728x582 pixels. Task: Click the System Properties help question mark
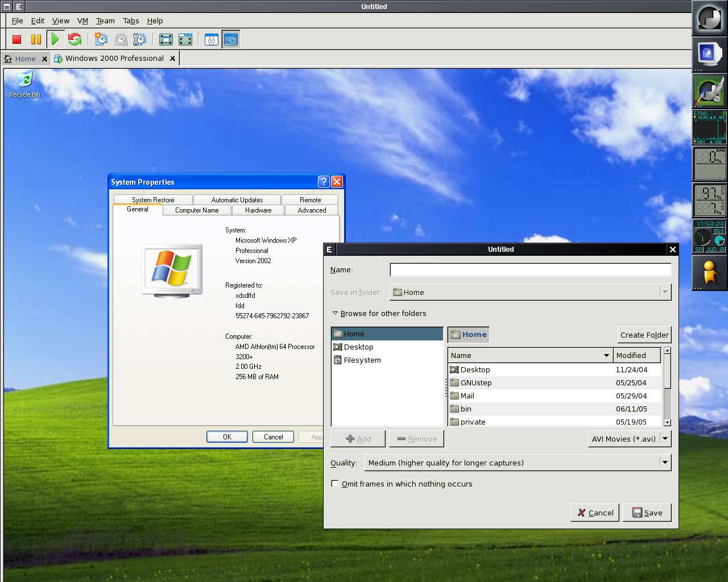click(x=324, y=181)
